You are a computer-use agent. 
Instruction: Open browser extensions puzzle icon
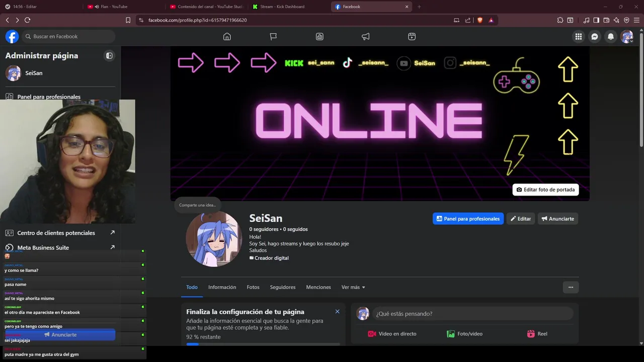tap(560, 20)
